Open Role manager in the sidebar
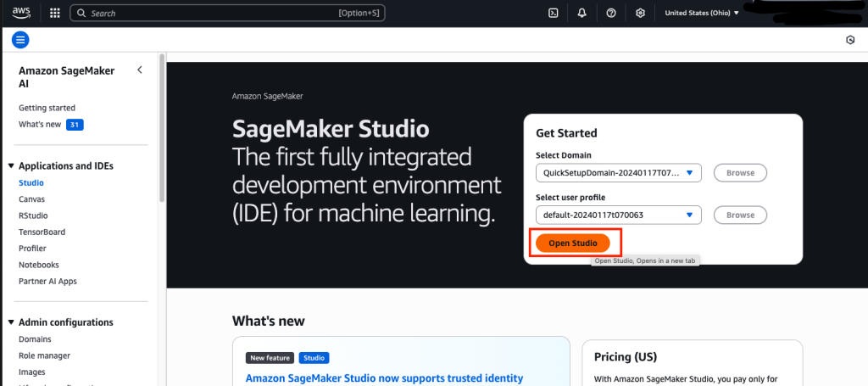The image size is (868, 386). point(44,355)
